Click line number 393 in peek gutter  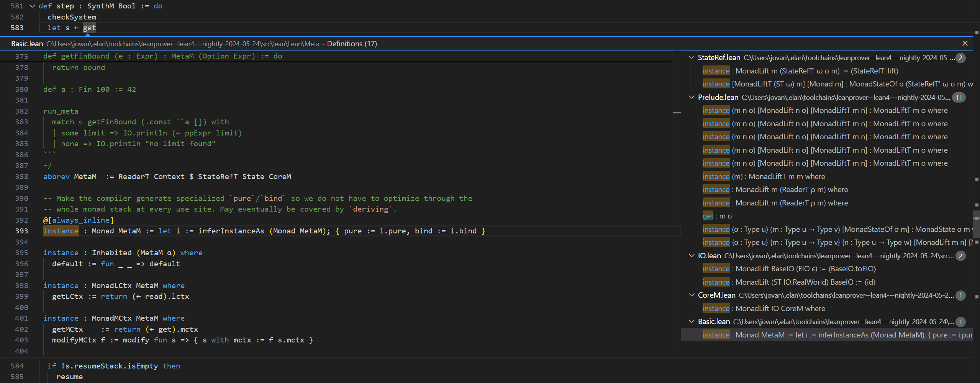click(21, 231)
